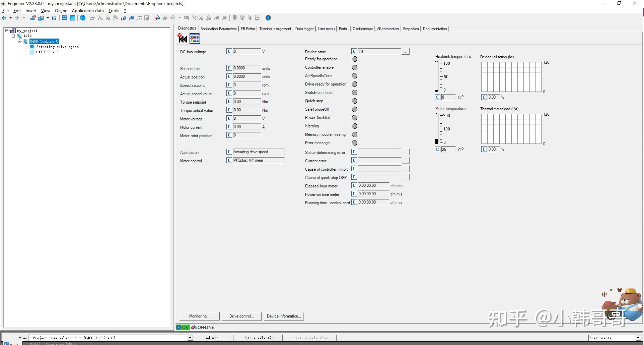Click the new project icon in toolbar
The width and height of the screenshot is (644, 345).
tap(33, 18)
